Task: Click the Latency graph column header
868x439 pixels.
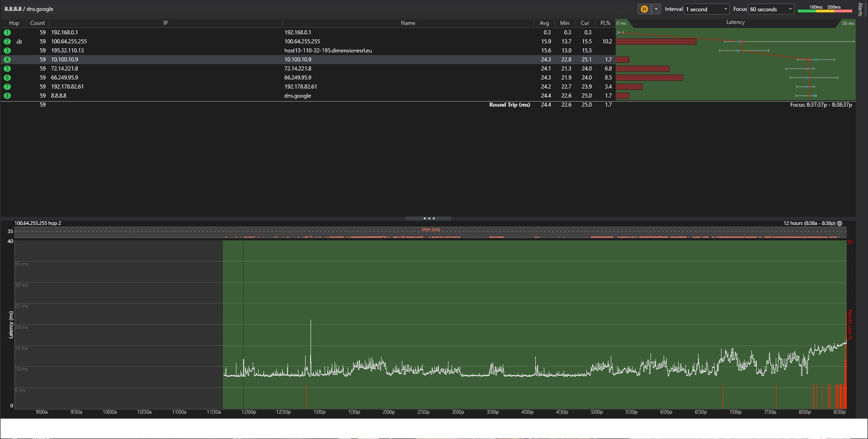Action: (735, 22)
